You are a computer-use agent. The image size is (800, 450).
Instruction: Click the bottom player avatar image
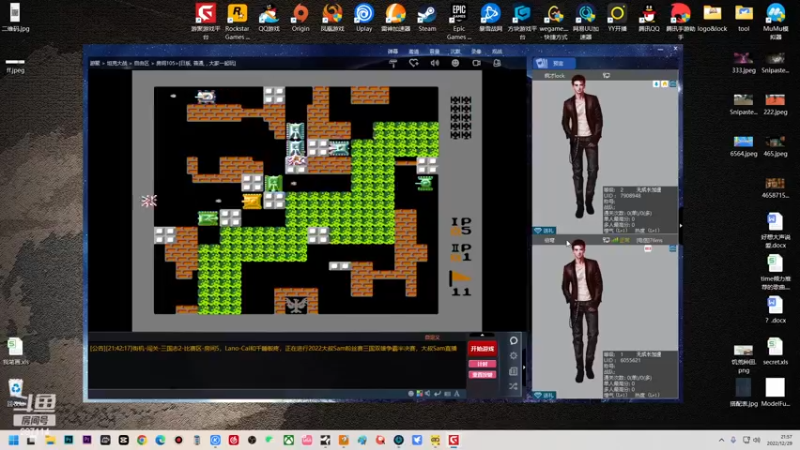click(x=582, y=310)
